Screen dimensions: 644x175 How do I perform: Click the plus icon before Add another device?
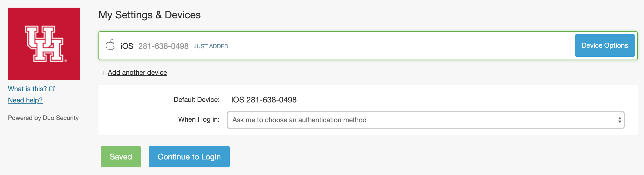click(104, 73)
